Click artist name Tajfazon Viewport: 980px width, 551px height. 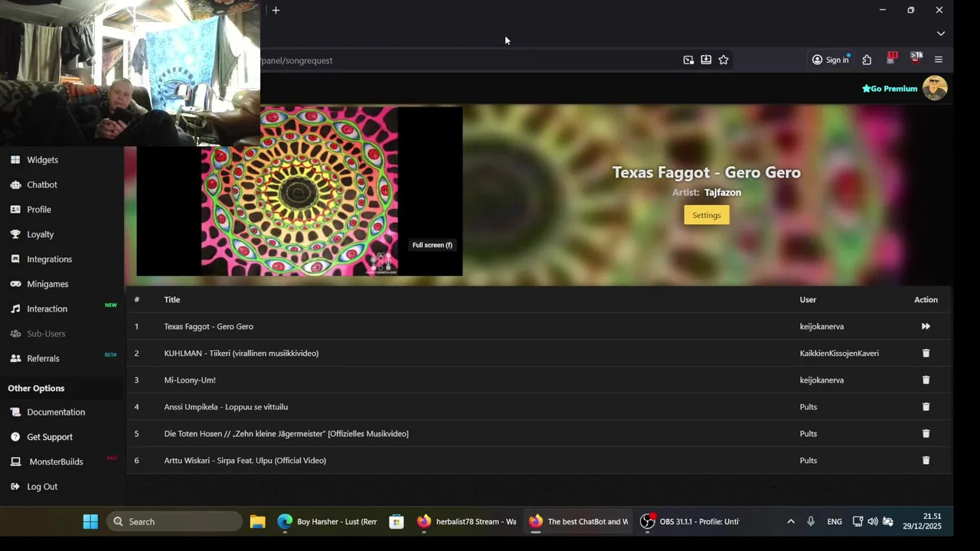click(x=723, y=193)
